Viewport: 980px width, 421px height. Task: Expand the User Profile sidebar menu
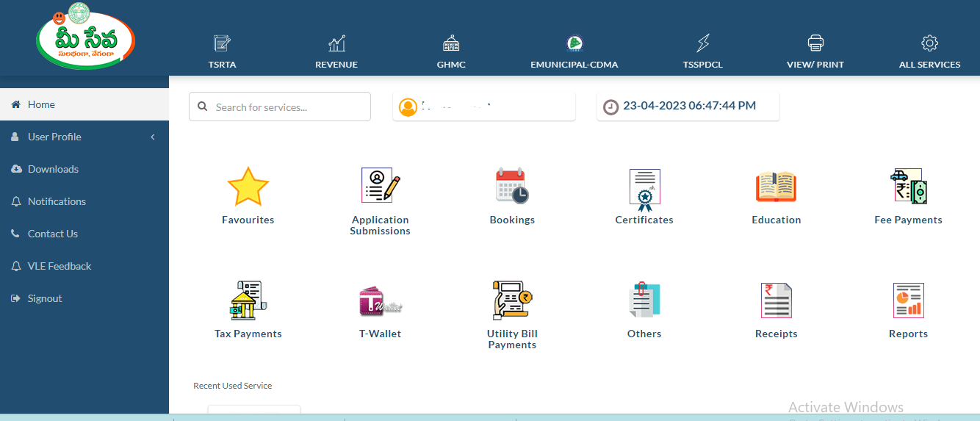[x=84, y=137]
